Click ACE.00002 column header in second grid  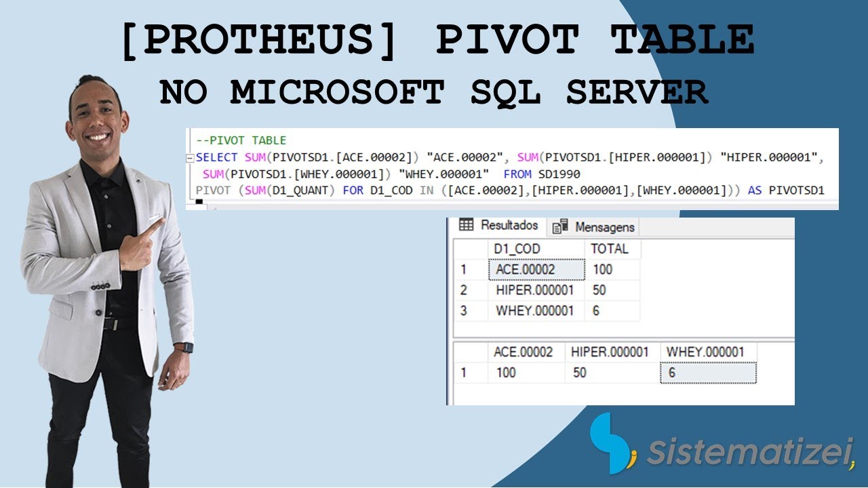point(526,352)
